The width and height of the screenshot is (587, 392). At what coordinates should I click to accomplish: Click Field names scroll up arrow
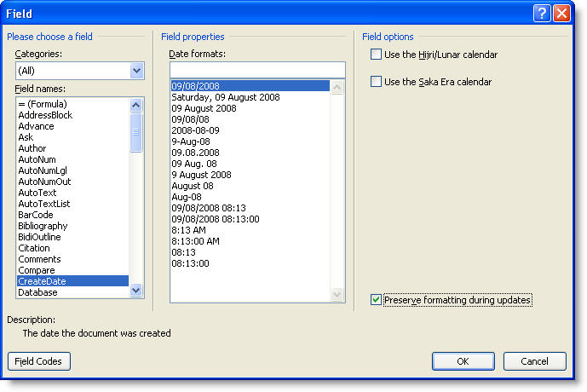tap(136, 105)
